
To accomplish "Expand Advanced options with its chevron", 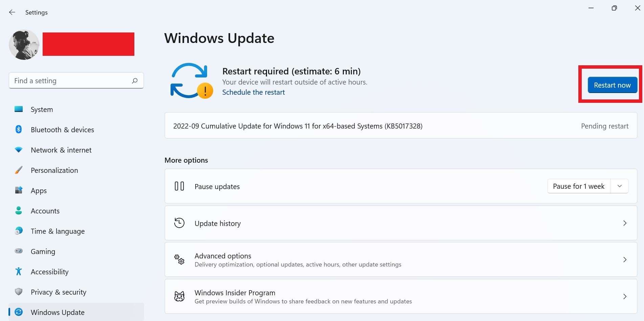I will coord(625,260).
